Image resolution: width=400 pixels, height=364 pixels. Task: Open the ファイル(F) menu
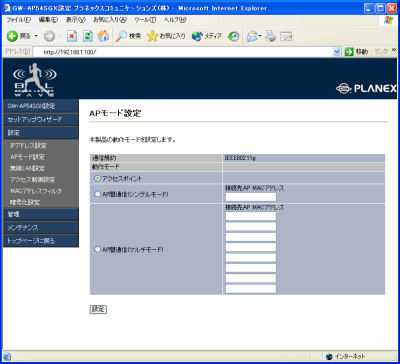click(19, 20)
